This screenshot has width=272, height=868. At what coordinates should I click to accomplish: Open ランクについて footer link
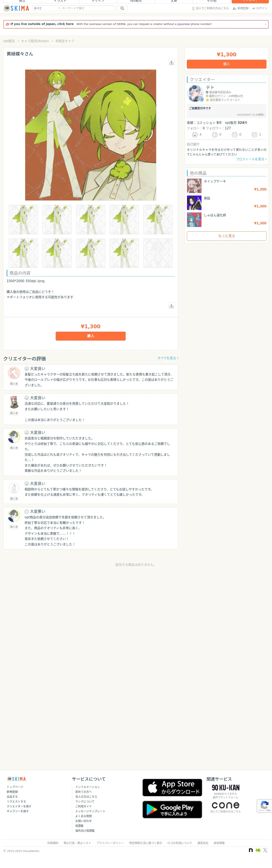85,802
